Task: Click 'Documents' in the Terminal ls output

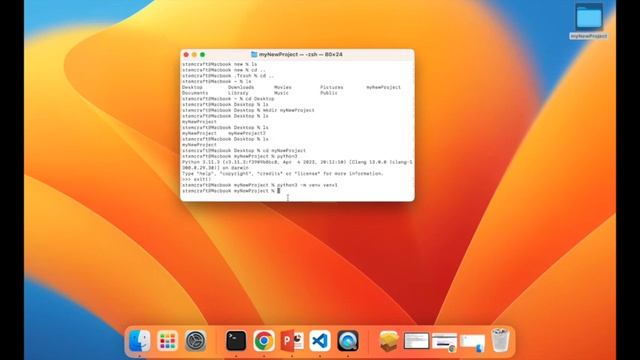Action: pyautogui.click(x=195, y=93)
